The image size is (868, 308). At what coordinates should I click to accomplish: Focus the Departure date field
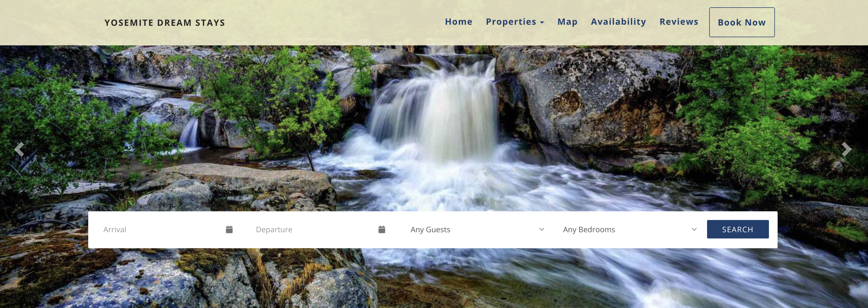point(321,230)
